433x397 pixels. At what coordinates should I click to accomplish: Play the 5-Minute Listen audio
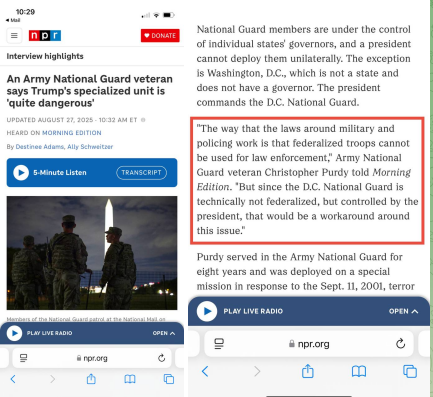(21, 173)
